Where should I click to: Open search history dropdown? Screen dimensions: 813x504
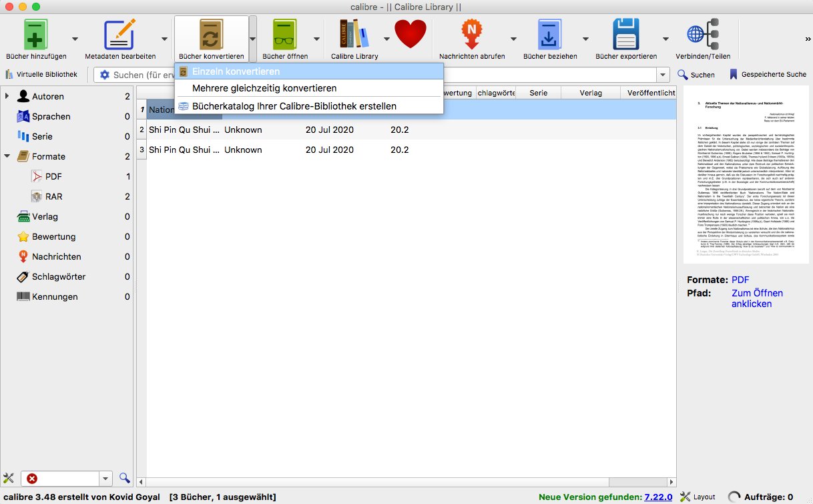(x=663, y=75)
